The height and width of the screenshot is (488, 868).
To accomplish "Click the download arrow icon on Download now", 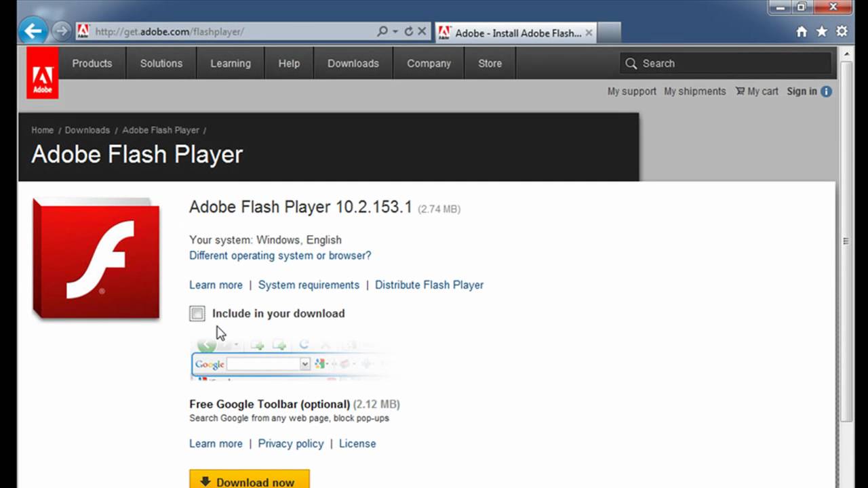I will point(206,482).
